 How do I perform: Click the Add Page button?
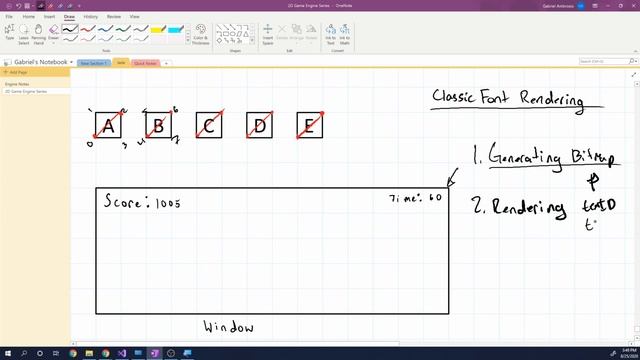coord(35,72)
